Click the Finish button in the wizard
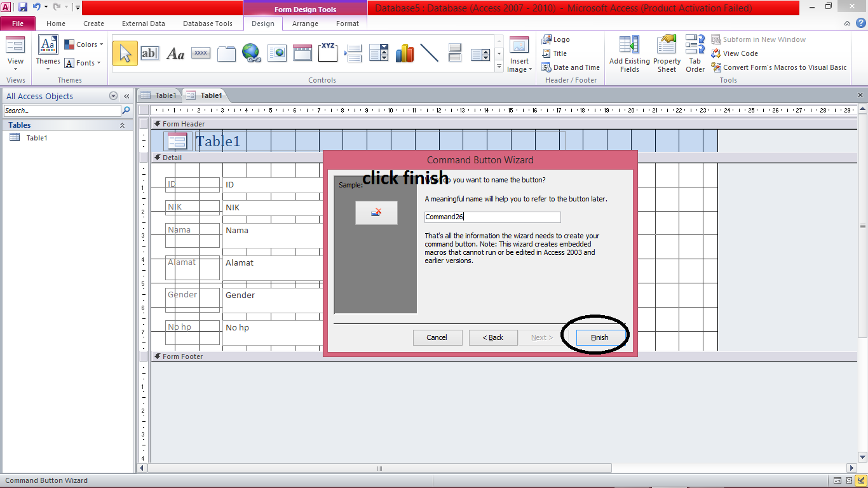The height and width of the screenshot is (488, 868). click(x=597, y=337)
